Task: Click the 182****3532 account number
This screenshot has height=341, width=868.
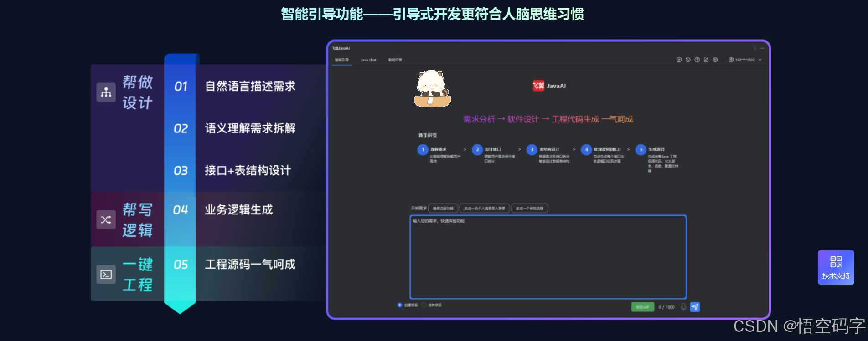Action: click(x=745, y=60)
